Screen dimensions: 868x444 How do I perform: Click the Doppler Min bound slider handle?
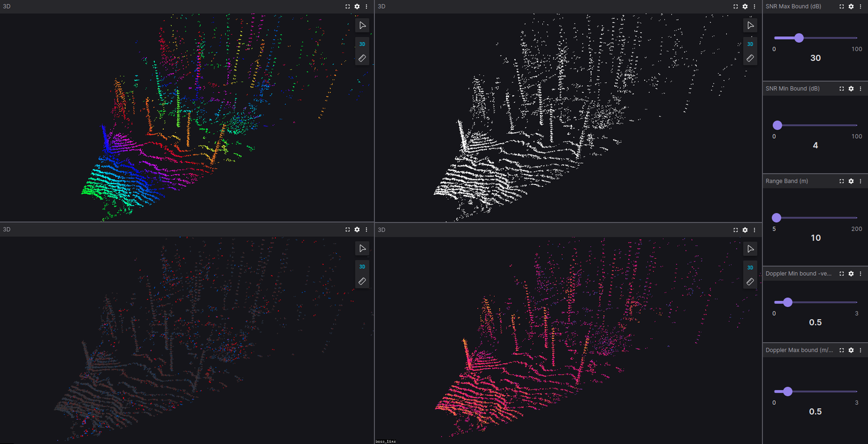tap(788, 302)
